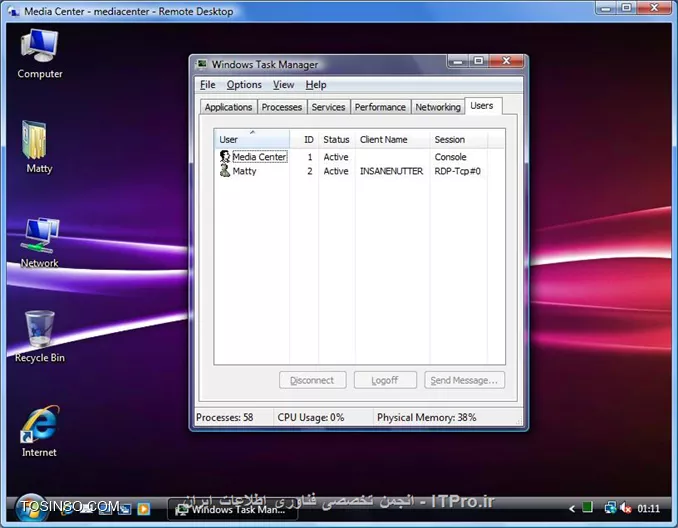Select the Users tab
The image size is (678, 528).
click(x=482, y=106)
